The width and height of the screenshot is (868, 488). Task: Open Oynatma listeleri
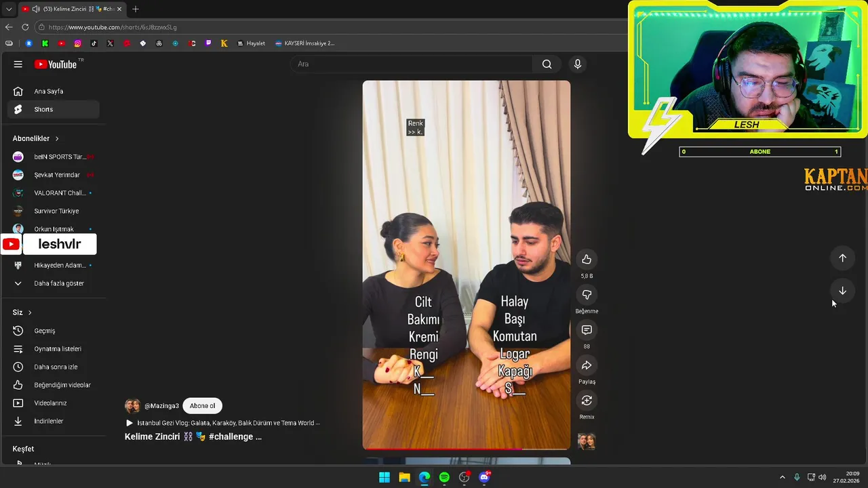[x=54, y=349]
